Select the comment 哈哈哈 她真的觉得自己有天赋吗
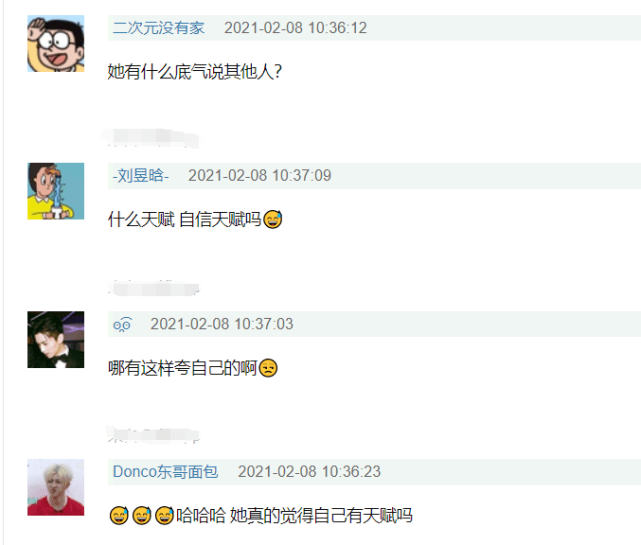 click(294, 515)
